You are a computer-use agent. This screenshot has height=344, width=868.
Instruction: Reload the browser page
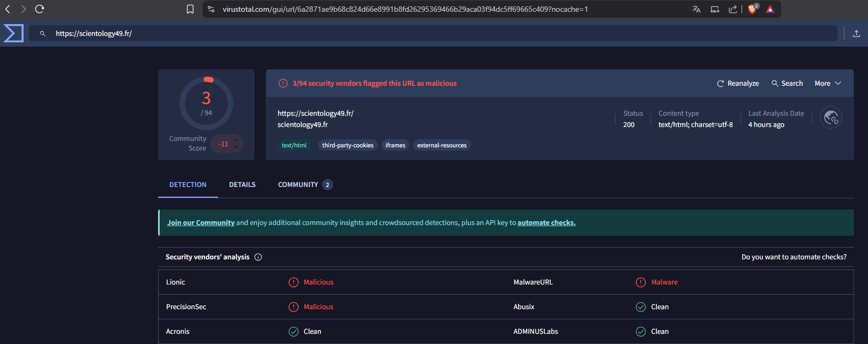click(x=40, y=9)
